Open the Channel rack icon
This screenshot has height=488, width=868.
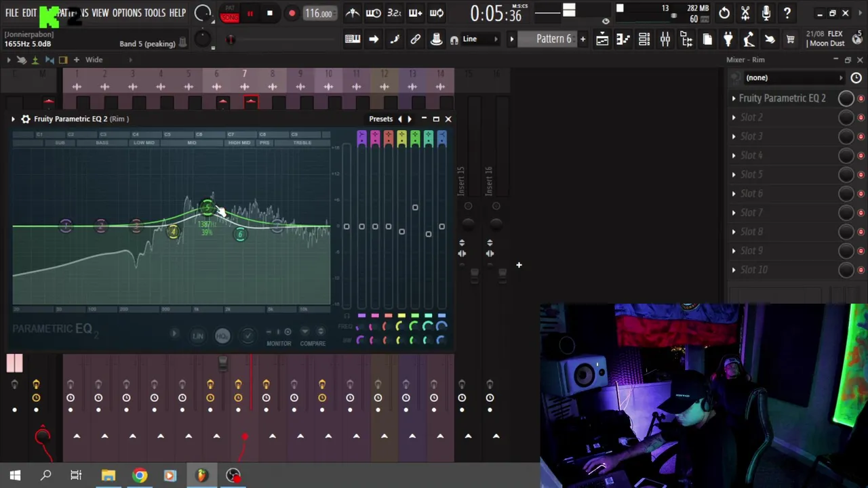click(x=644, y=39)
